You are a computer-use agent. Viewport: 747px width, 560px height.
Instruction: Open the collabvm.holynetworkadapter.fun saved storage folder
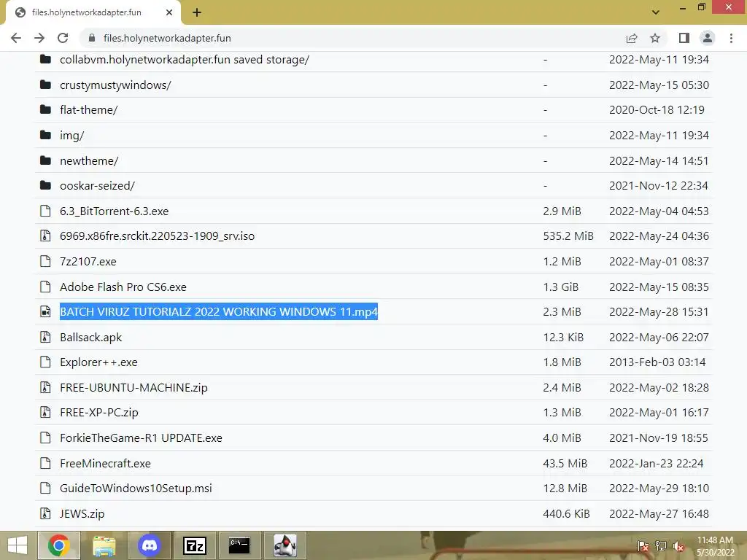coord(185,60)
